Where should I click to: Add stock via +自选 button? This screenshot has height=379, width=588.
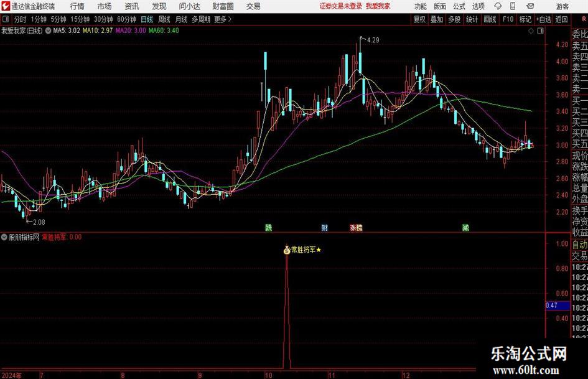click(543, 19)
